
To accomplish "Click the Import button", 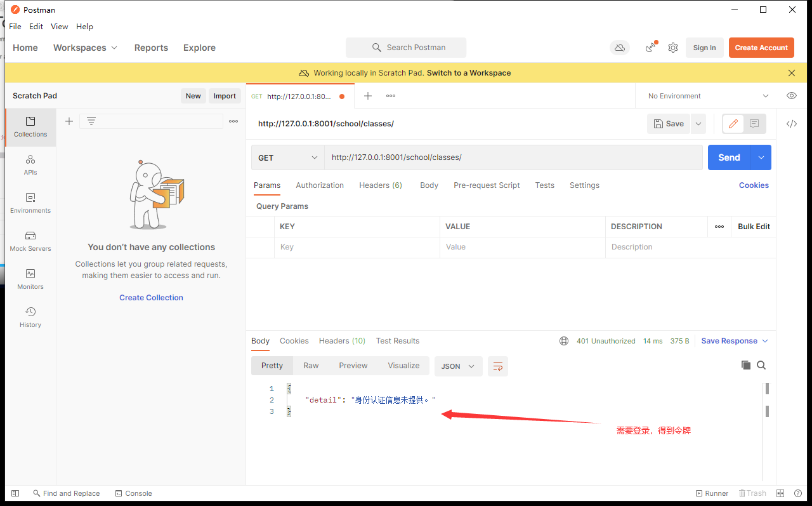I will pyautogui.click(x=225, y=96).
